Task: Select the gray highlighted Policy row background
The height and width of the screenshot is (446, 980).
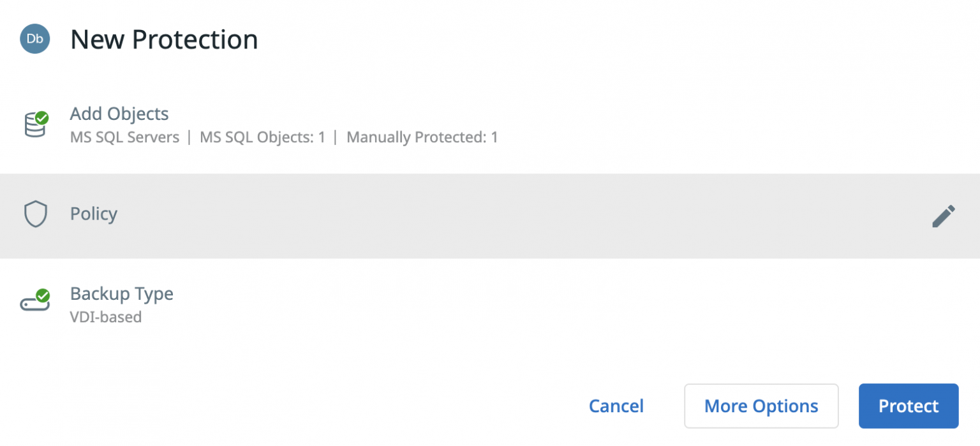Action: pos(490,216)
